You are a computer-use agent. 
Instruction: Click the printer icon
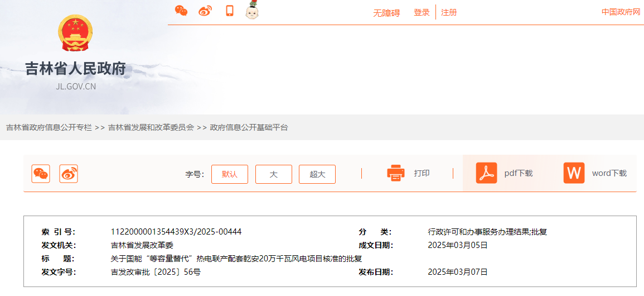(x=396, y=173)
